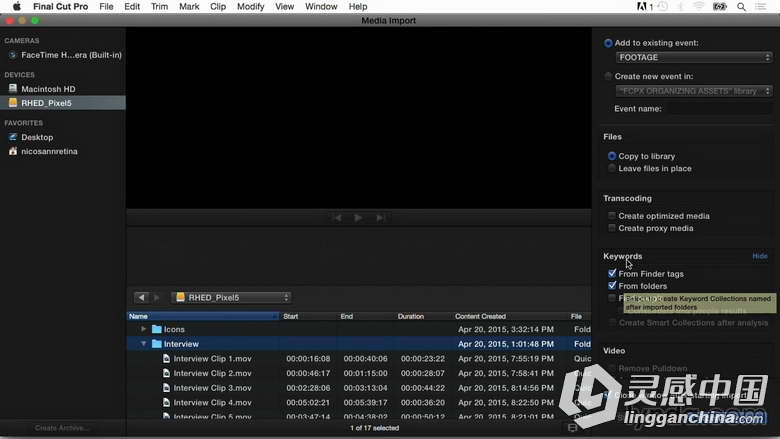The image size is (780, 439).
Task: Choose Leave files in place
Action: [x=612, y=169]
